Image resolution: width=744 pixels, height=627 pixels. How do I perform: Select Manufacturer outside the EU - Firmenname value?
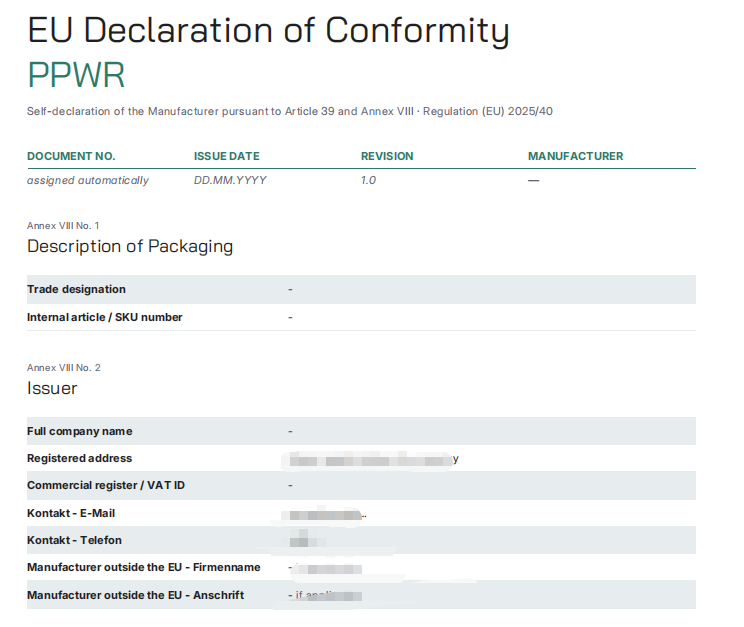(x=326, y=568)
